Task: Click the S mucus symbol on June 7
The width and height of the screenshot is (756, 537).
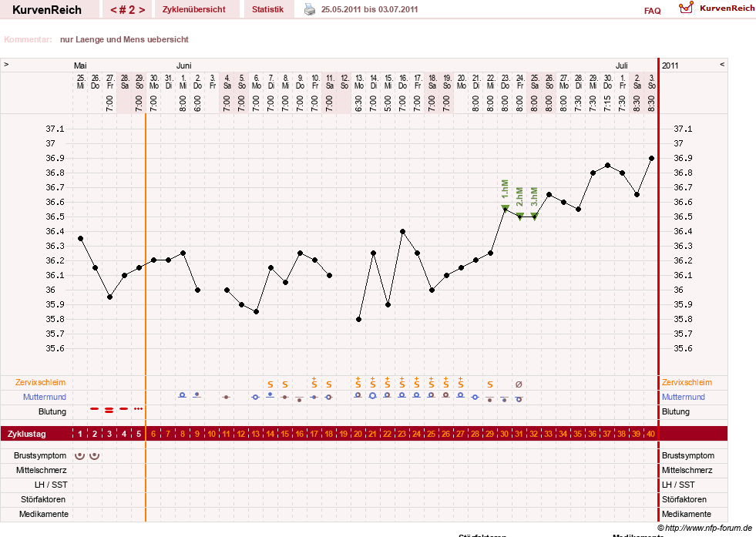Action: [x=270, y=384]
